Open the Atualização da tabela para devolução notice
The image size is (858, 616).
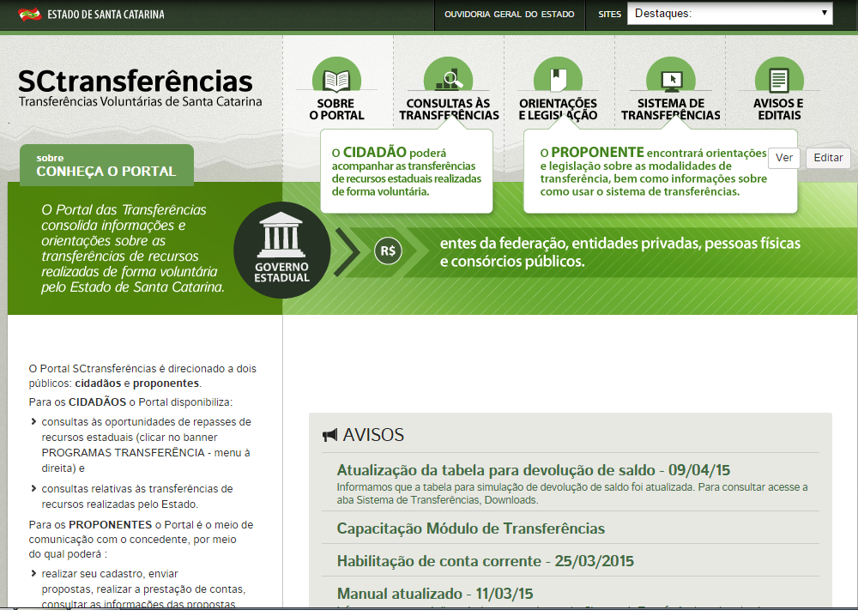tap(534, 470)
